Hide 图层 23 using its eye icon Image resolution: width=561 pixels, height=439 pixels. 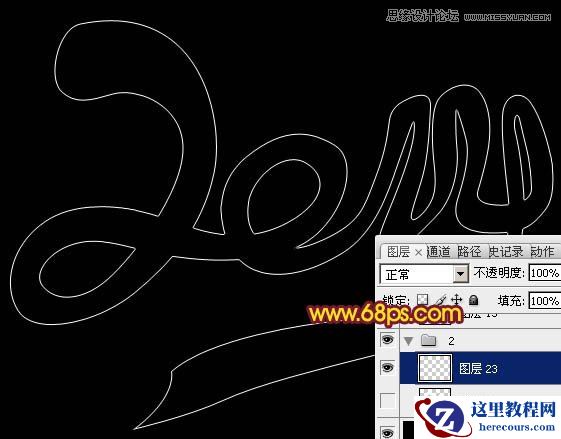387,367
